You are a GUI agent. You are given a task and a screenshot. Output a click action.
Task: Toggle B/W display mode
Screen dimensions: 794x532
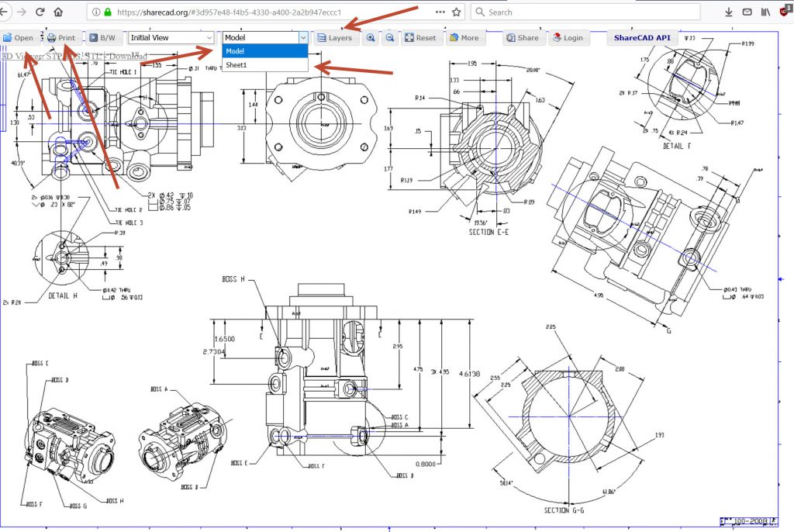102,38
